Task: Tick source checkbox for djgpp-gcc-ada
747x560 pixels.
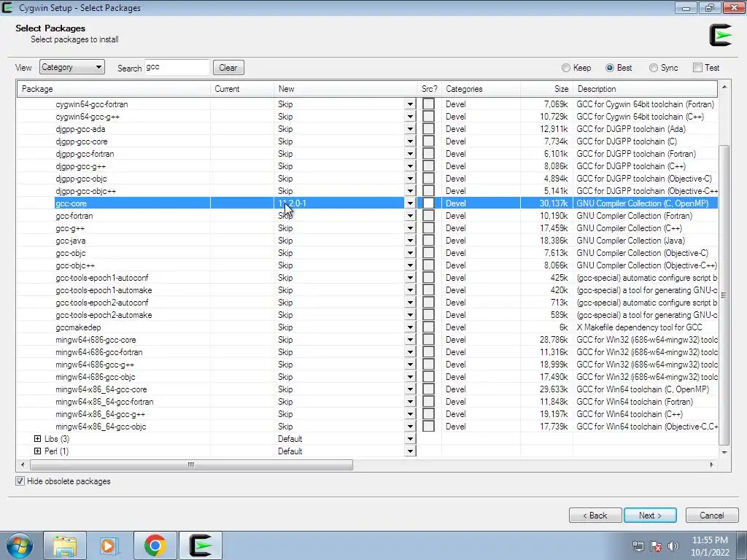Action: pos(429,129)
